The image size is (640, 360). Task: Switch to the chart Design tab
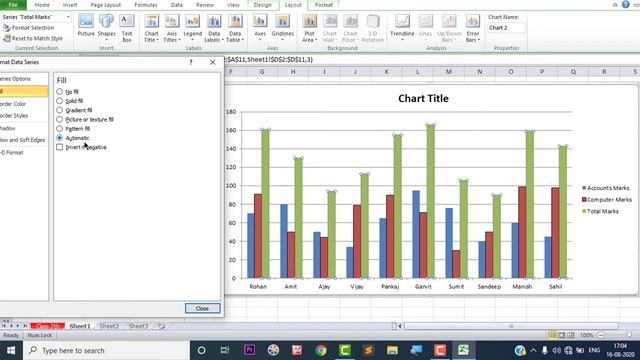coord(262,5)
